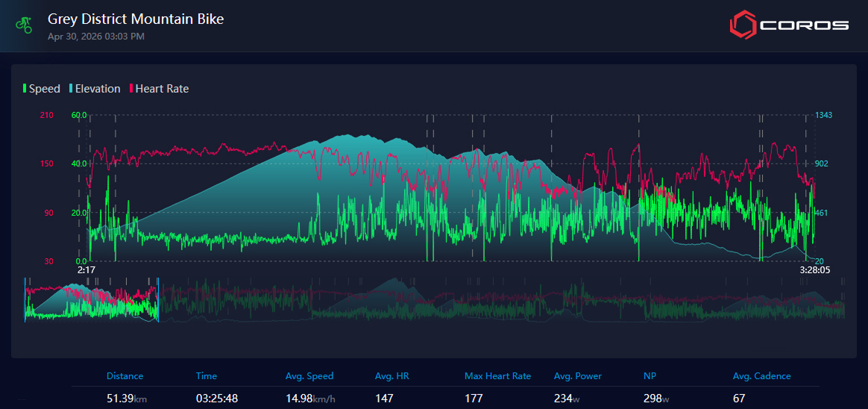Image resolution: width=868 pixels, height=409 pixels.
Task: Click the max heart rate value 177
Action: (474, 399)
